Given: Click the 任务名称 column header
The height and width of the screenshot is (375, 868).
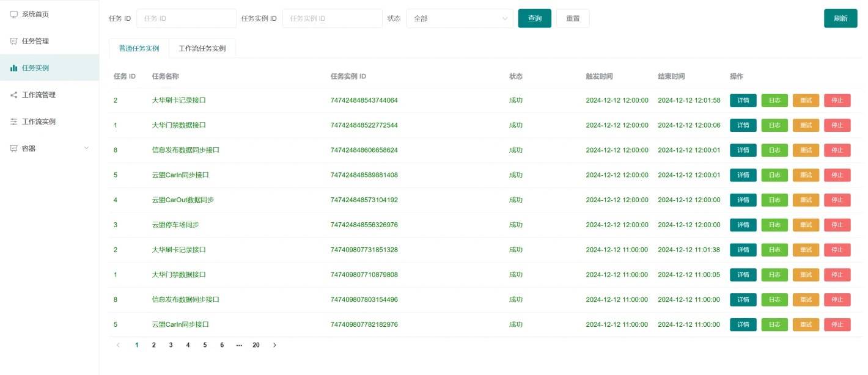Looking at the screenshot, I should coord(165,76).
